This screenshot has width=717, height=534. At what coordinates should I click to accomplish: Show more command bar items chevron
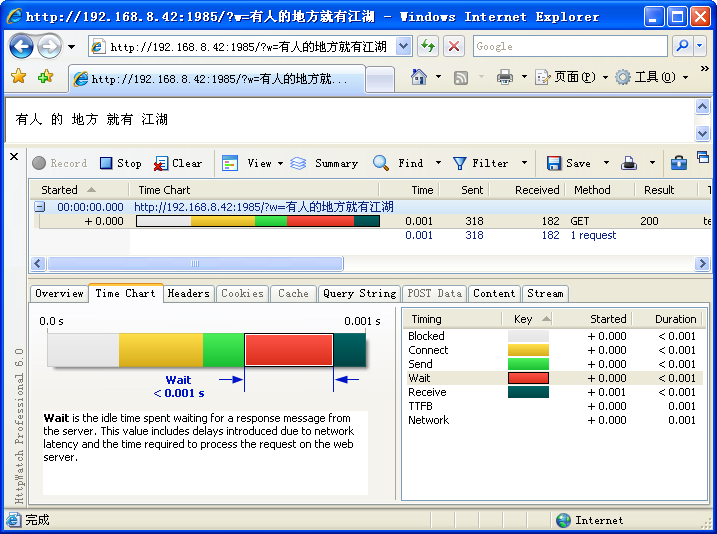(705, 69)
